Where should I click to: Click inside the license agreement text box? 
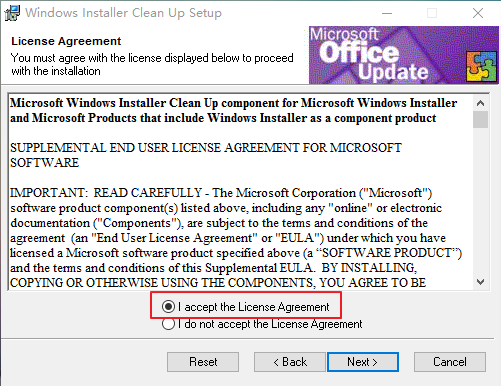click(240, 192)
